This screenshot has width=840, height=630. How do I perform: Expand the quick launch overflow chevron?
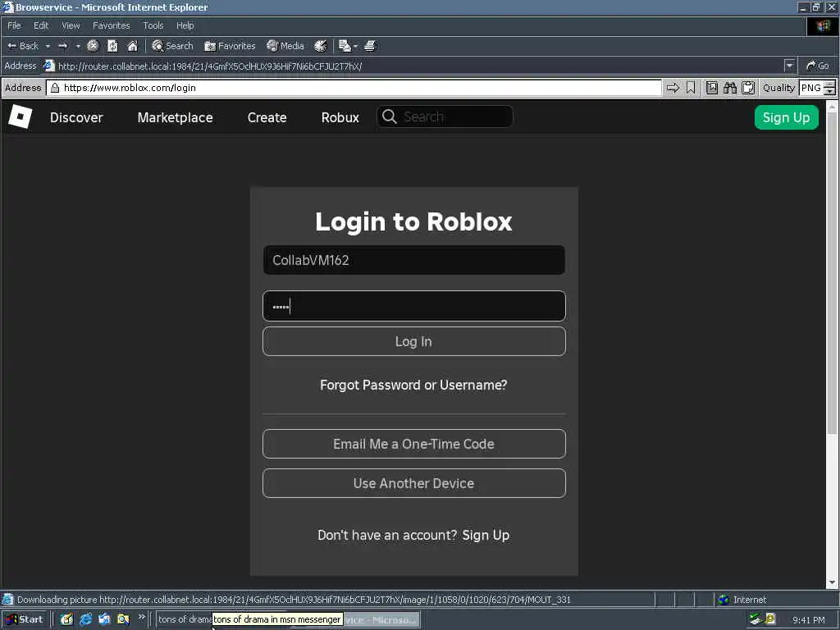click(x=141, y=617)
